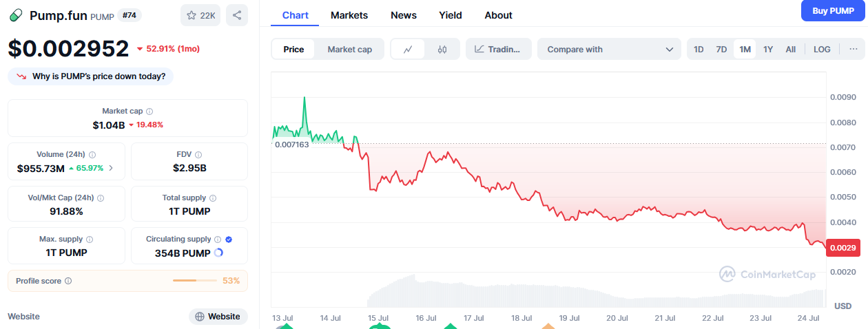Open the share icon button

coord(237,15)
